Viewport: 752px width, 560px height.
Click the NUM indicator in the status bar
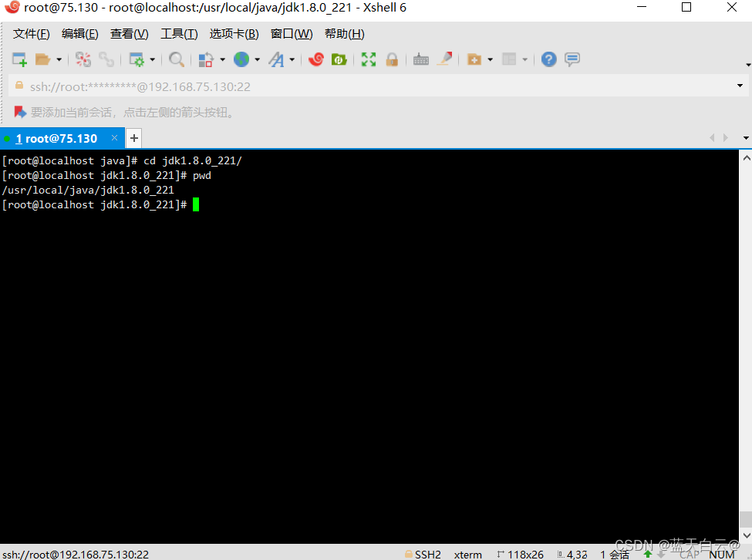(x=721, y=554)
